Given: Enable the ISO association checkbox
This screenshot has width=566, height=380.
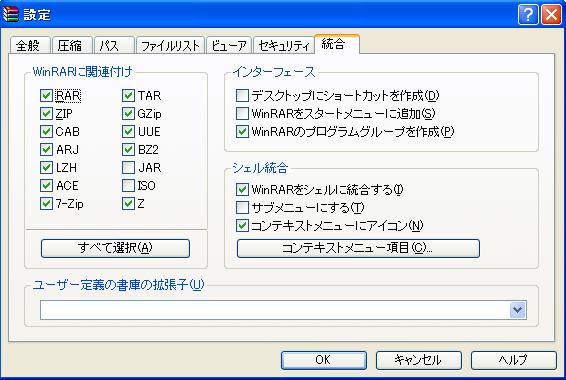Looking at the screenshot, I should tap(128, 185).
